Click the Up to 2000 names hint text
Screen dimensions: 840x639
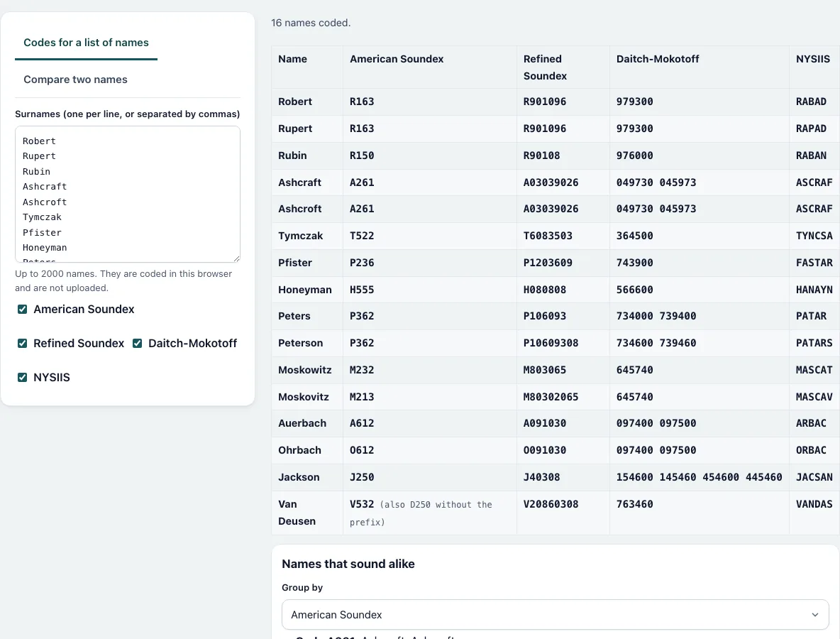[123, 281]
